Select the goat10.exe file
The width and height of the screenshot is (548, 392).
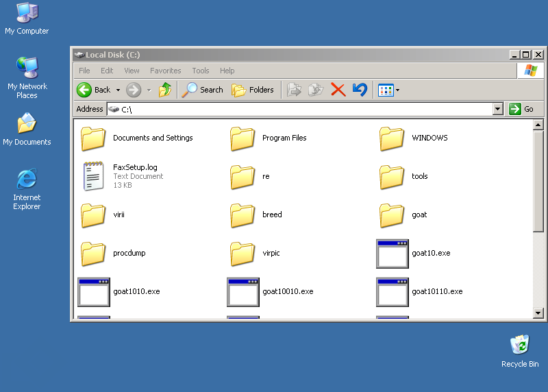point(414,254)
